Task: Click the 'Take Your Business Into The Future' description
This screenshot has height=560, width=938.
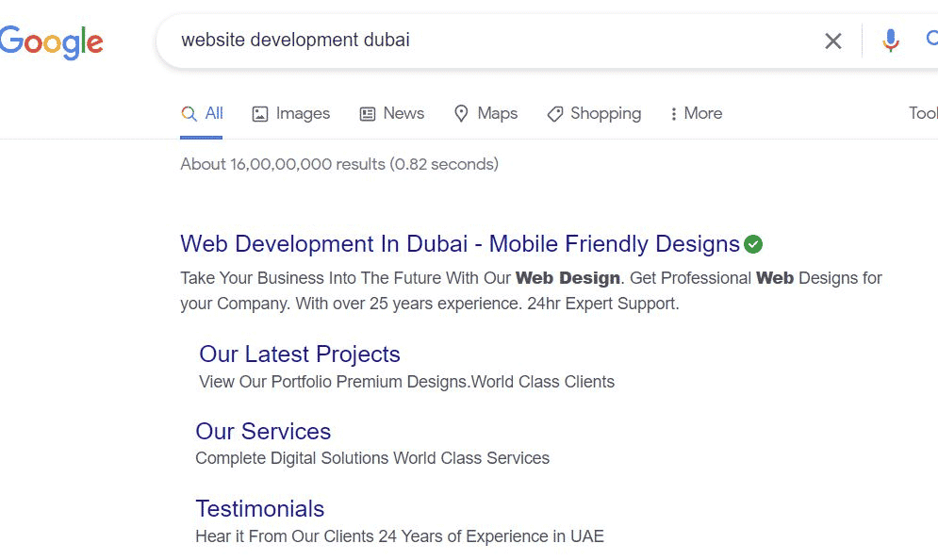Action: pyautogui.click(x=531, y=290)
